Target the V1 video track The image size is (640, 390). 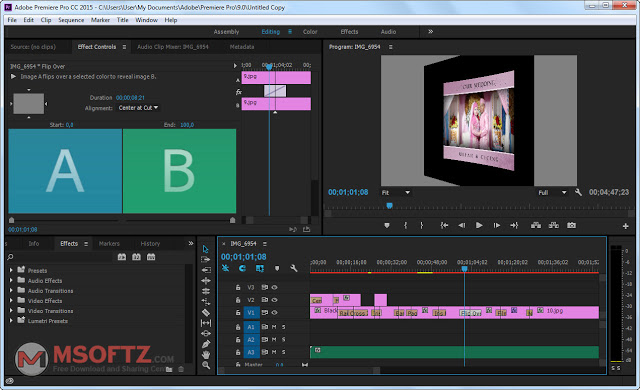[251, 313]
